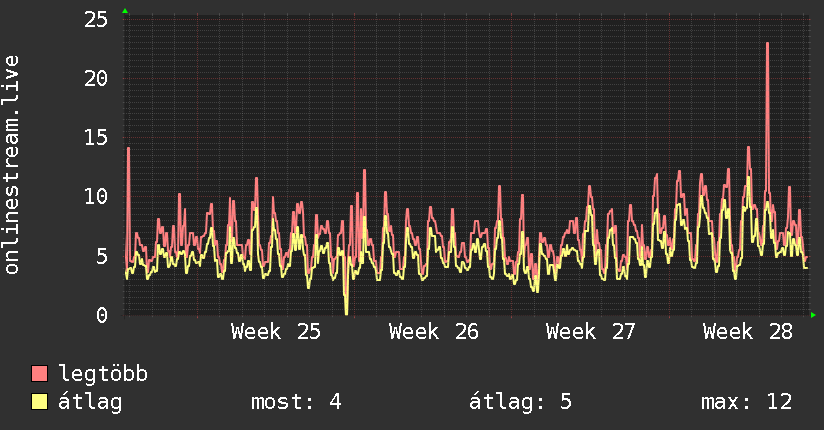
Task: Click the Week 27 axis label
Action: point(591,332)
